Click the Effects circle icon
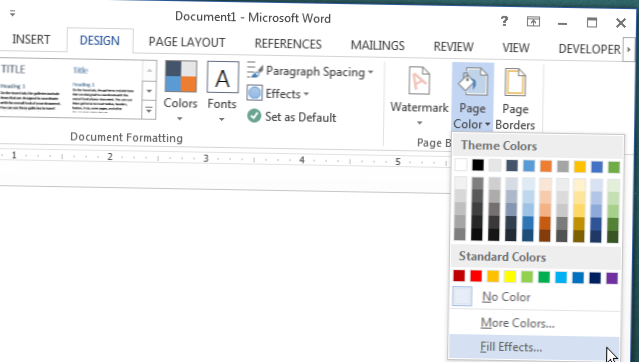 [254, 93]
